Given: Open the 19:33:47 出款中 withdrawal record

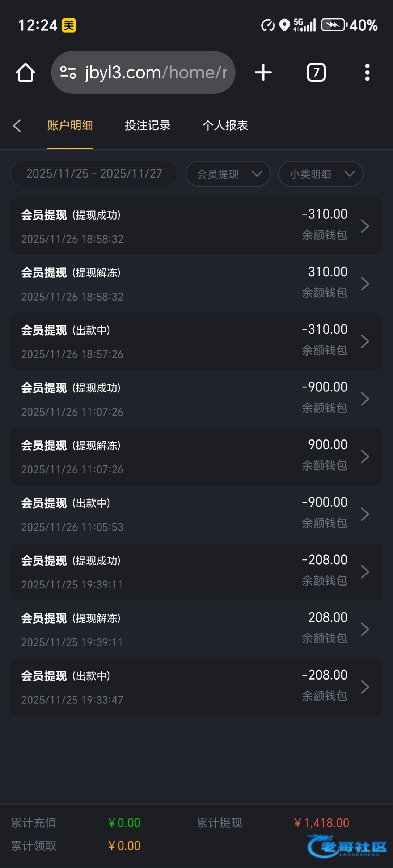Looking at the screenshot, I should [x=196, y=687].
